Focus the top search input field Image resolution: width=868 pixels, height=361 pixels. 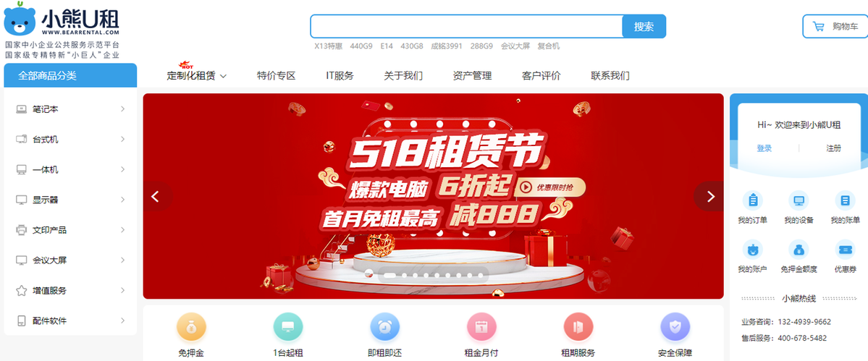[467, 27]
